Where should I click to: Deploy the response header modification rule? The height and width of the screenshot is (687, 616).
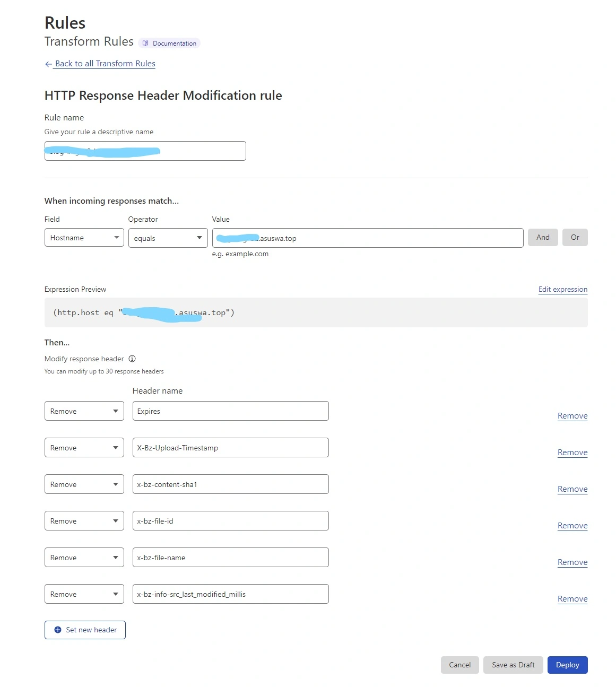[567, 665]
